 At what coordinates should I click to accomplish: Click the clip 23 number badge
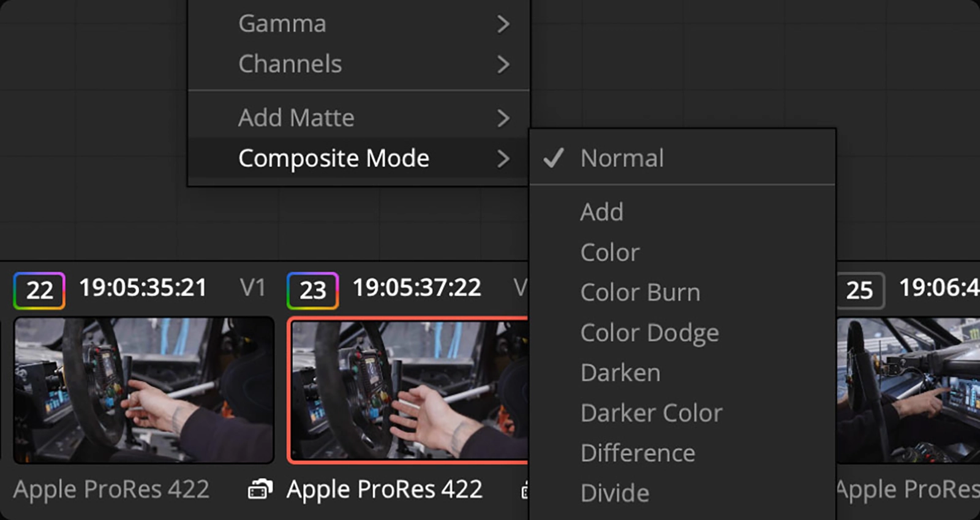coord(312,290)
